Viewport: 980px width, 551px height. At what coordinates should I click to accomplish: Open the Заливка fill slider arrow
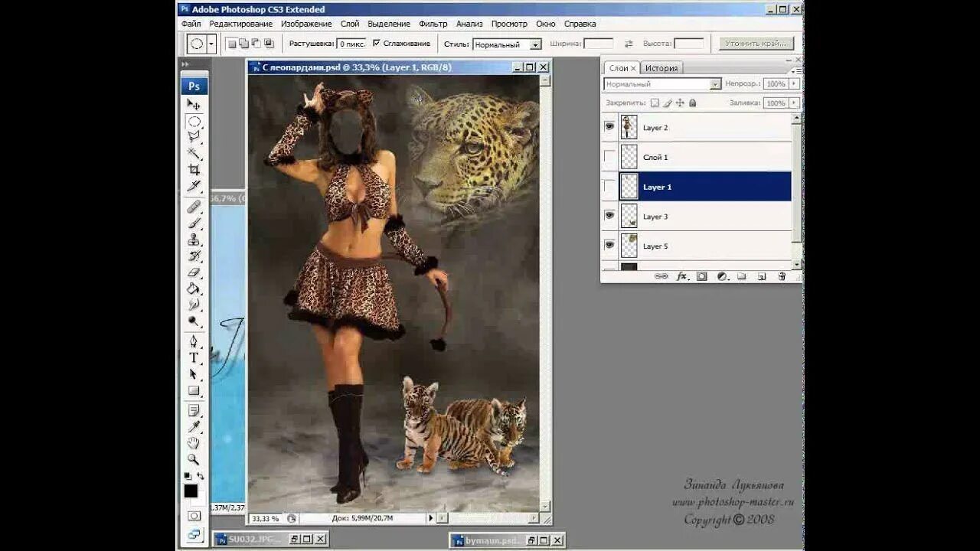point(794,103)
